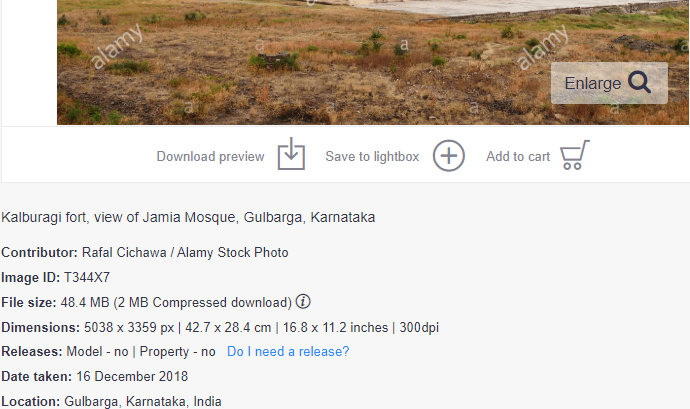Open the file size info icon

(303, 302)
